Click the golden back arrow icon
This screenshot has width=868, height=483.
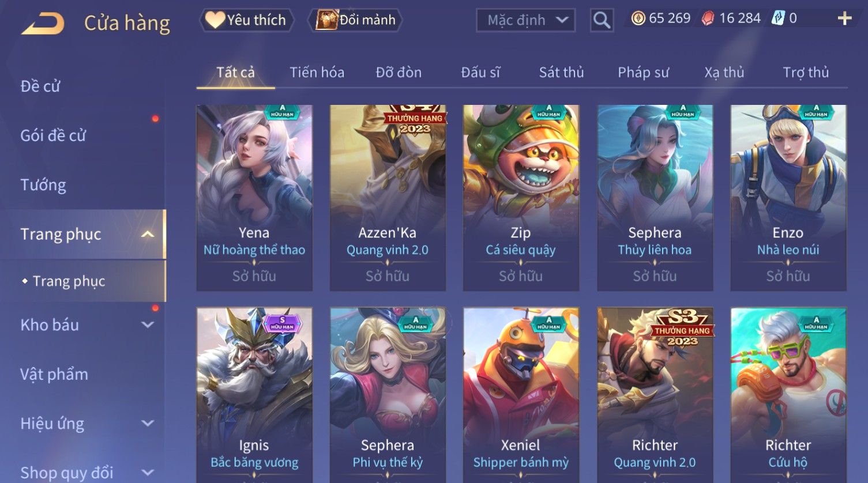pos(43,24)
